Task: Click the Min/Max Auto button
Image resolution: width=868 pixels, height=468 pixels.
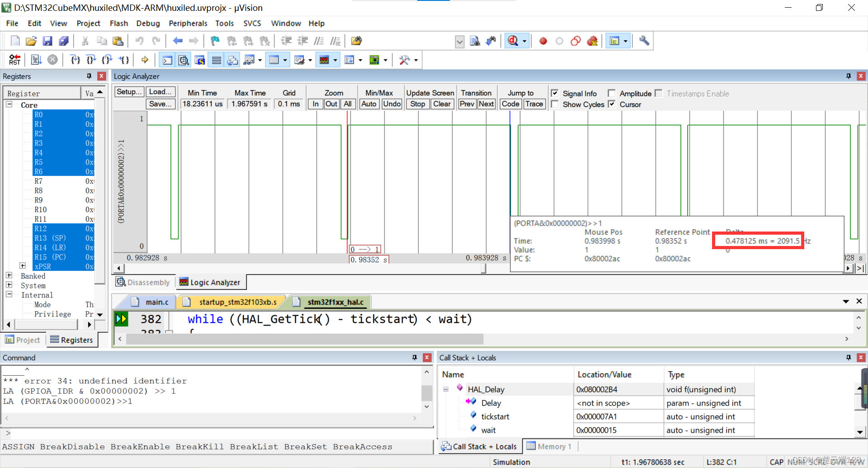Action: (369, 104)
